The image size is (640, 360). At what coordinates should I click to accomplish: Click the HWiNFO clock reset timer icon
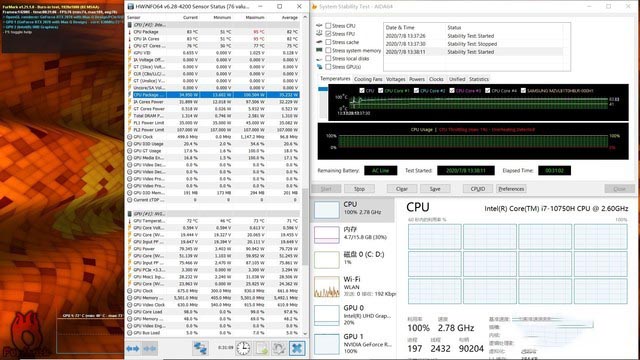point(243,348)
